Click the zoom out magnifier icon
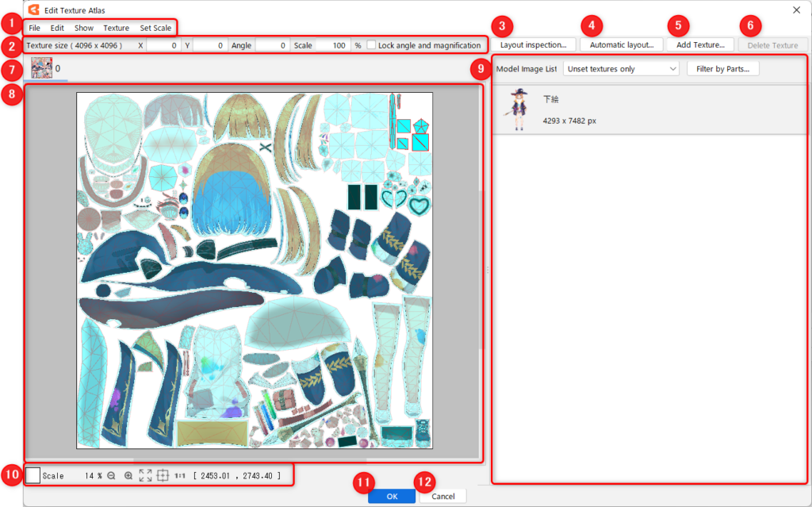 coord(111,475)
